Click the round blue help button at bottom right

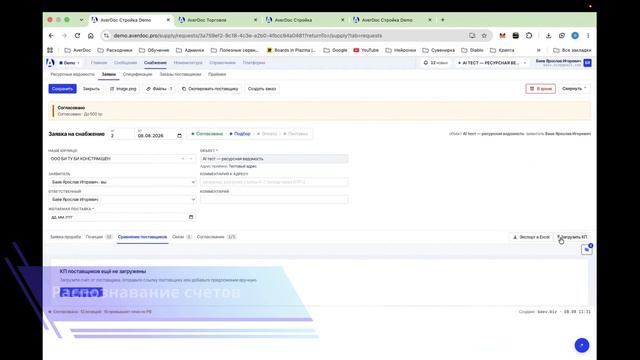tap(582, 345)
